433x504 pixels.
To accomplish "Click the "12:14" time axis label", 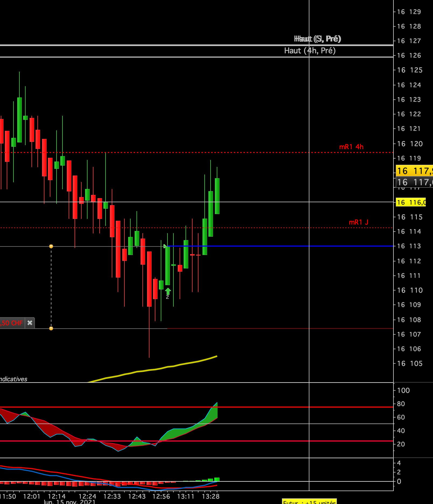I will point(57,496).
